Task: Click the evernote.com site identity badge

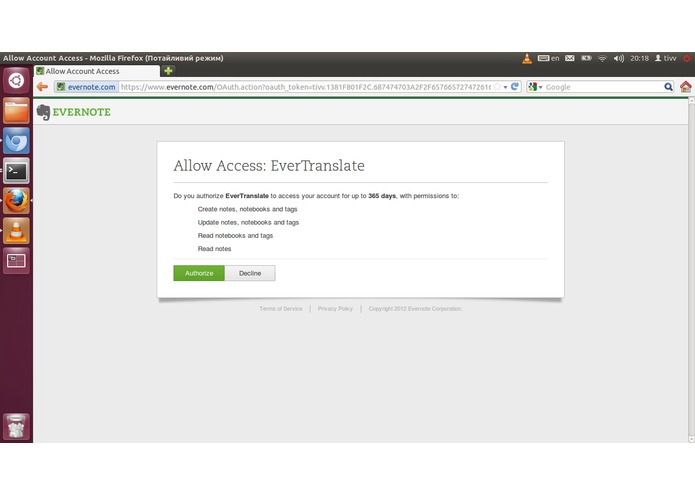Action: coord(87,87)
